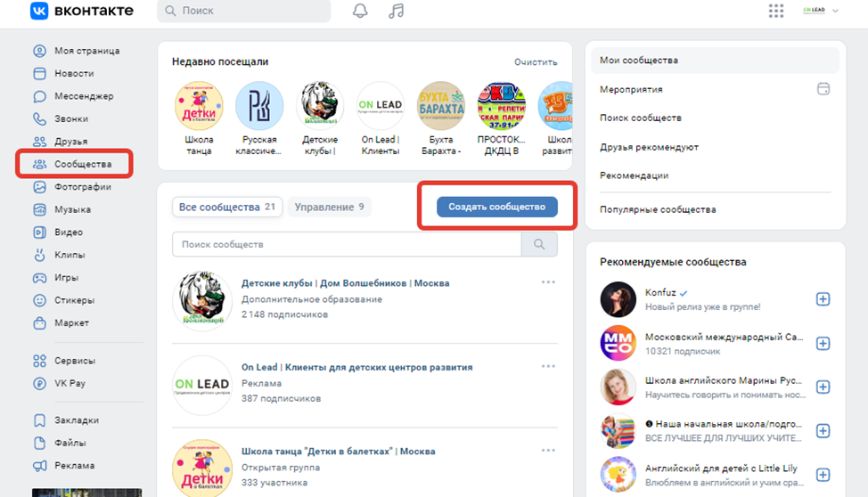Click '387 подписчиков' text

tap(282, 398)
